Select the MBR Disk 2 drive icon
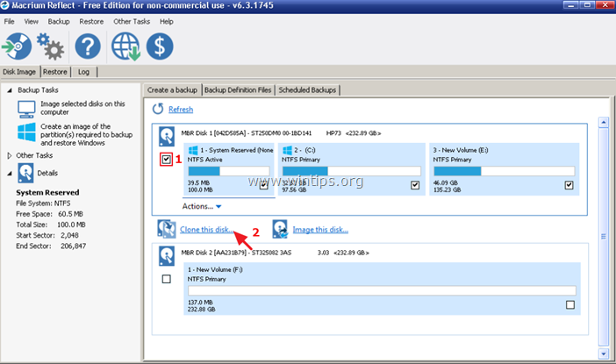Viewport: 616px width, 364px height. [167, 256]
